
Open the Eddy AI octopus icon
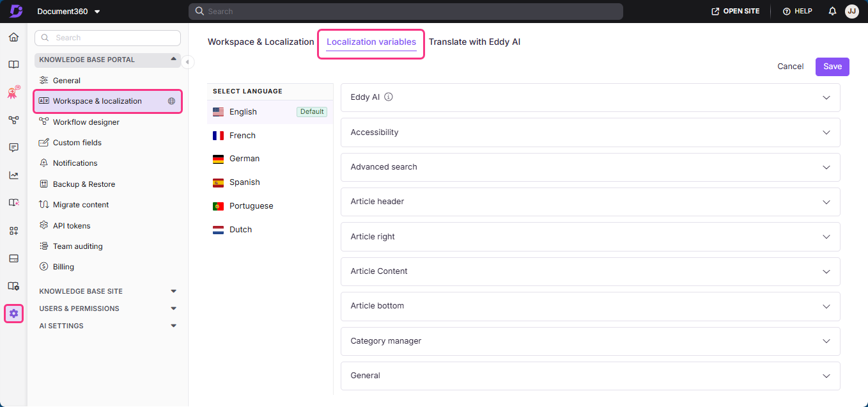tap(13, 93)
